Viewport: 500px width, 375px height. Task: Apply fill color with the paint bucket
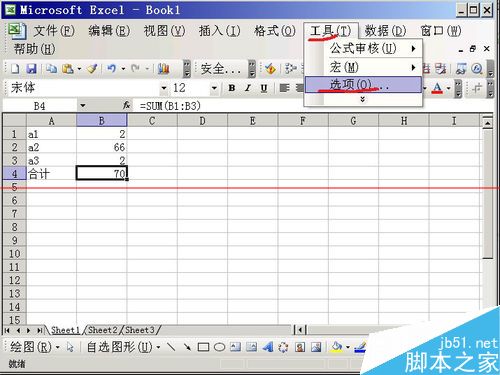coord(337,347)
